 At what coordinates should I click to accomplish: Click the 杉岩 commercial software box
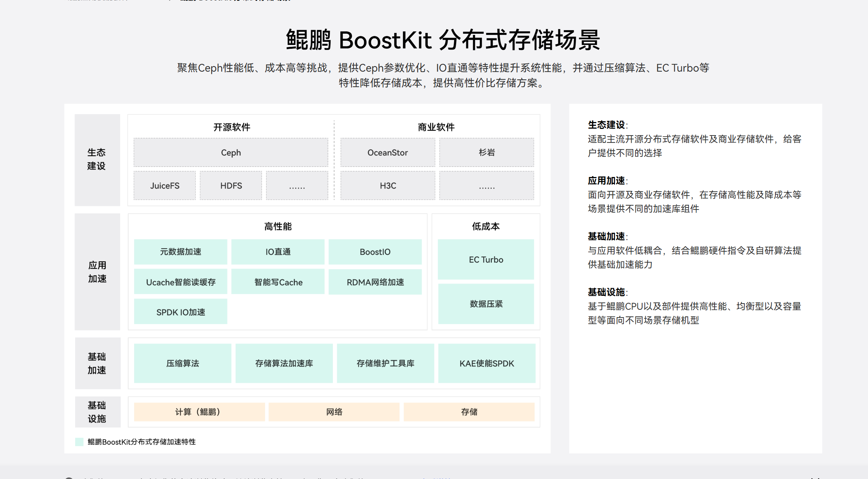coord(486,153)
